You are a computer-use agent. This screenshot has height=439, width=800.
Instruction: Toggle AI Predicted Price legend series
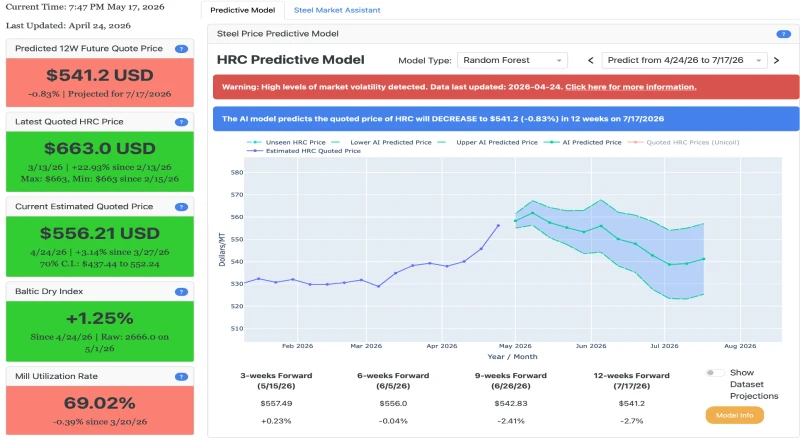click(x=583, y=142)
